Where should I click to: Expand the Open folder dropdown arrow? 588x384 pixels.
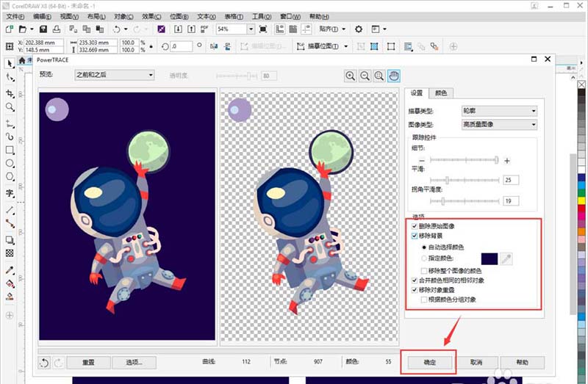32,29
